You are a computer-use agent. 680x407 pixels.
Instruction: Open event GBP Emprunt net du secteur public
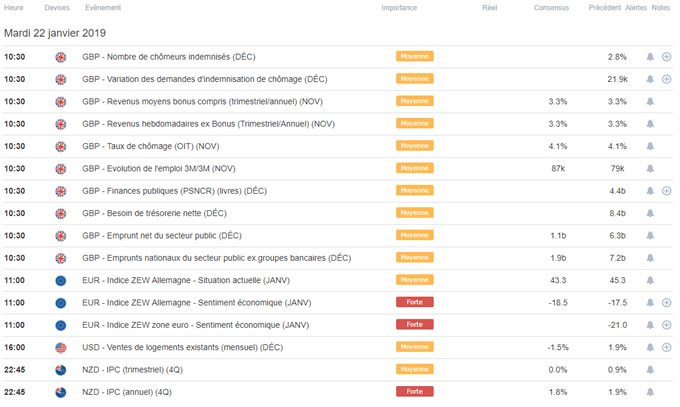(x=162, y=236)
